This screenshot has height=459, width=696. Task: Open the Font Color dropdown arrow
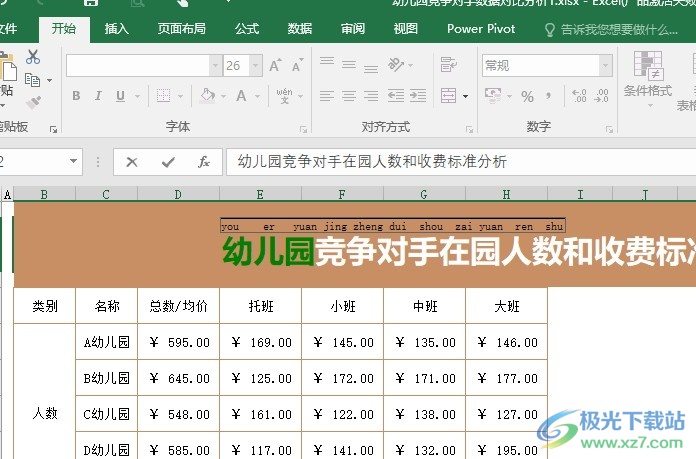(257, 96)
